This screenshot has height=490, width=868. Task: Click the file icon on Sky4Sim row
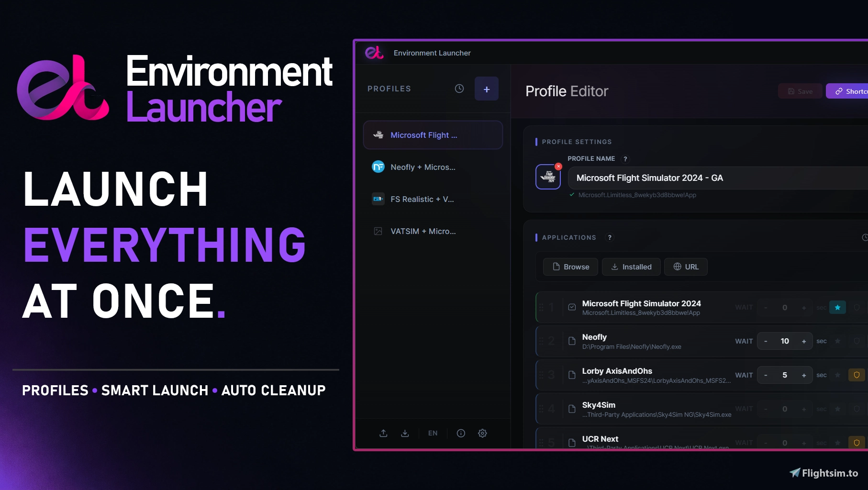[572, 409]
